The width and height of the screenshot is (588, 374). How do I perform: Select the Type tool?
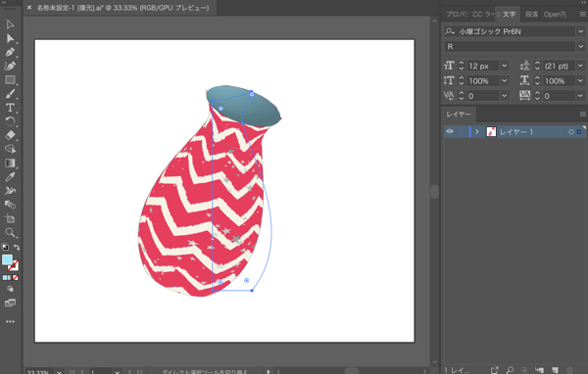click(10, 108)
